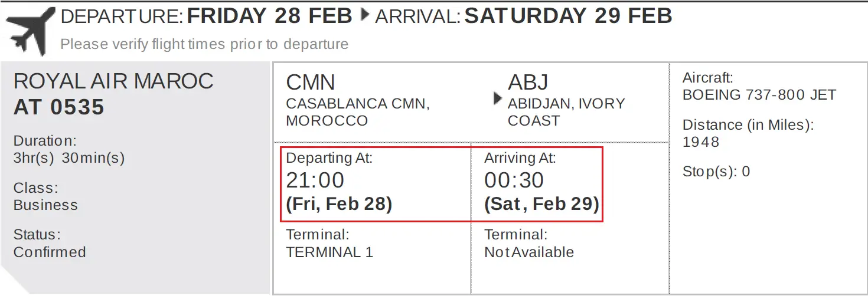Select the arrival date SATURDAY 29 FEB
868x296 pixels.
(x=569, y=16)
